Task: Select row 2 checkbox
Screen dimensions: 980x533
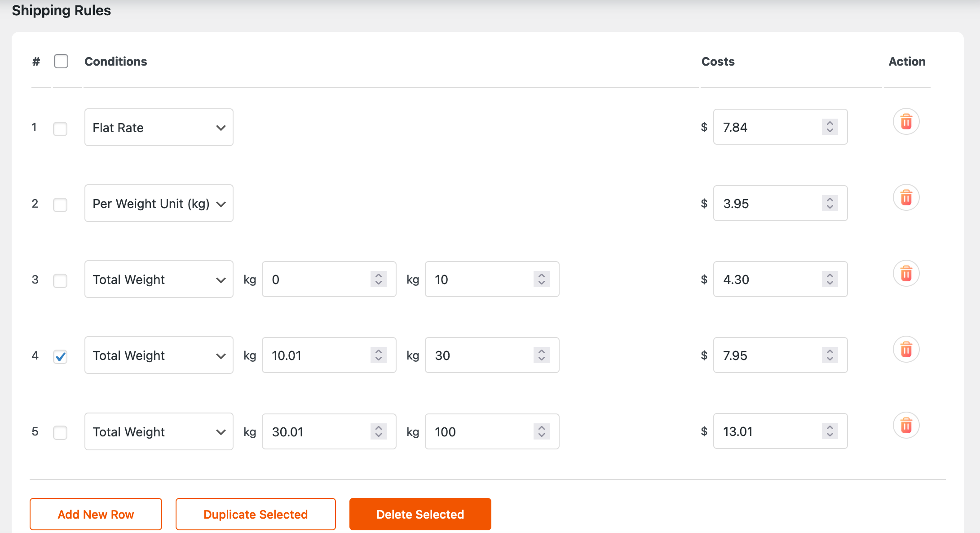Action: coord(60,204)
